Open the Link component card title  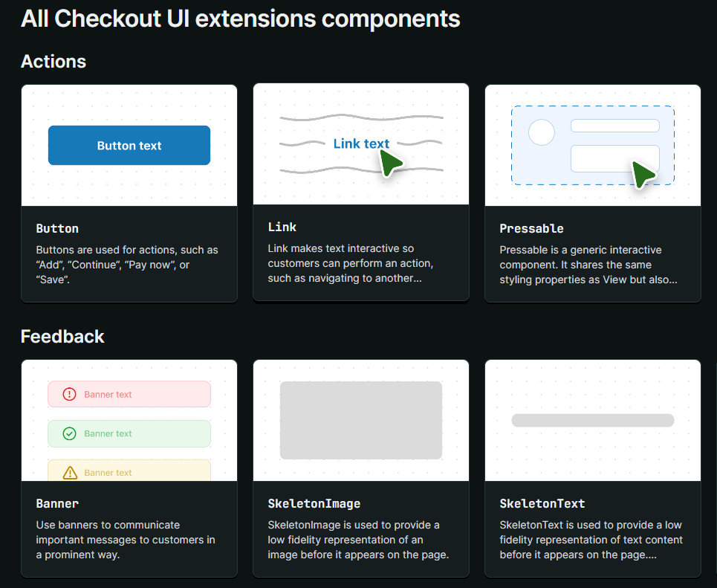[282, 227]
